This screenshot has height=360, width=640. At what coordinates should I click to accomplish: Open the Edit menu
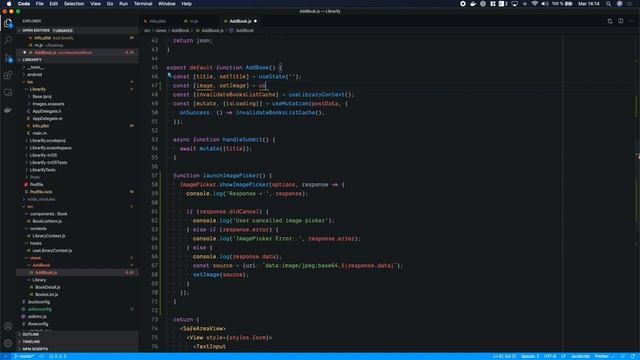[53, 4]
